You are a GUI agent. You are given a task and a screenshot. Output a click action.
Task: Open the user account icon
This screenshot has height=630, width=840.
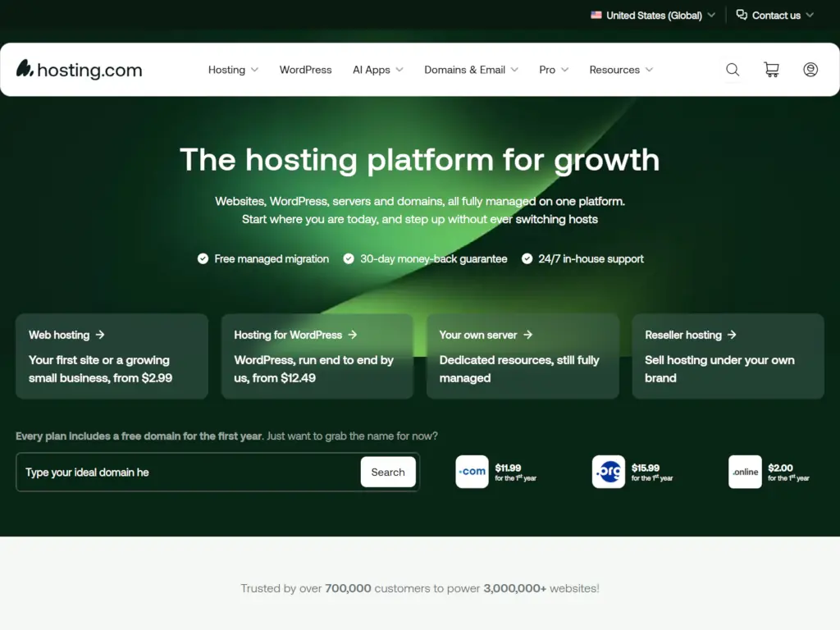pos(810,70)
